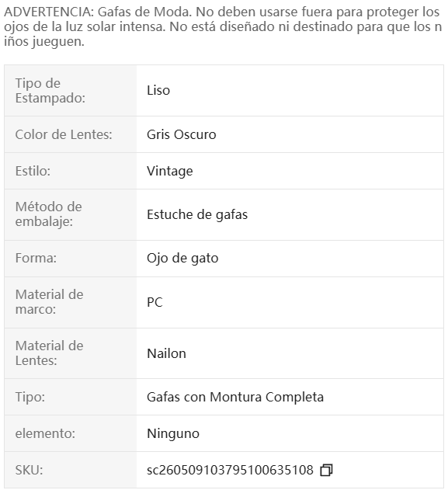This screenshot has height=490, width=448.
Task: Copy the SKU code using copy icon
Action: [x=326, y=470]
